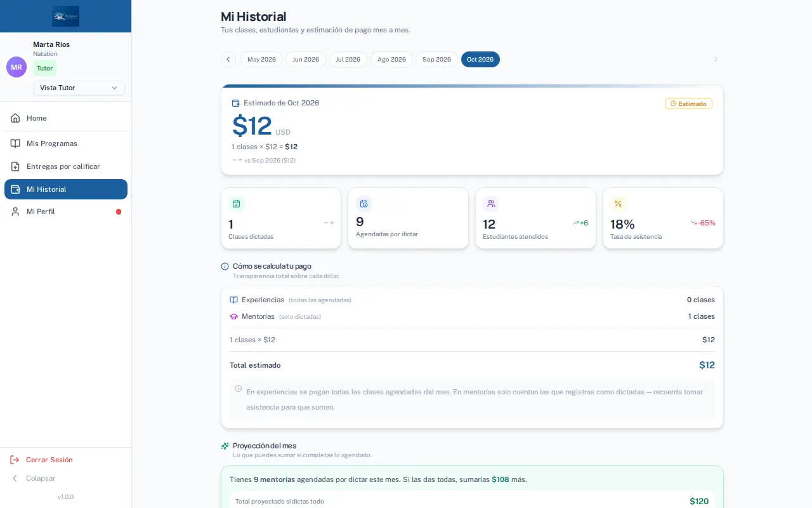Click the school logo in the sidebar header
The image size is (812, 508).
click(x=66, y=17)
